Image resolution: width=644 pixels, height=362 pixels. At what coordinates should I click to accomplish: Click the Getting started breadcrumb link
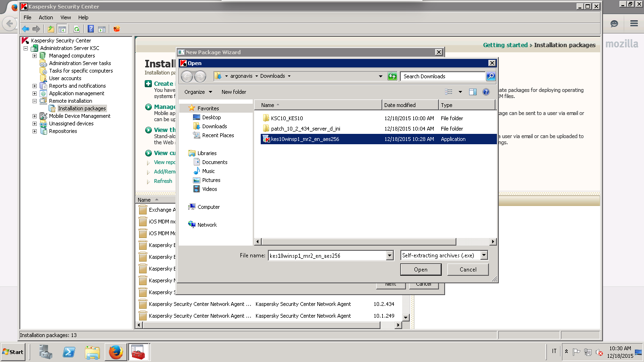pyautogui.click(x=505, y=45)
